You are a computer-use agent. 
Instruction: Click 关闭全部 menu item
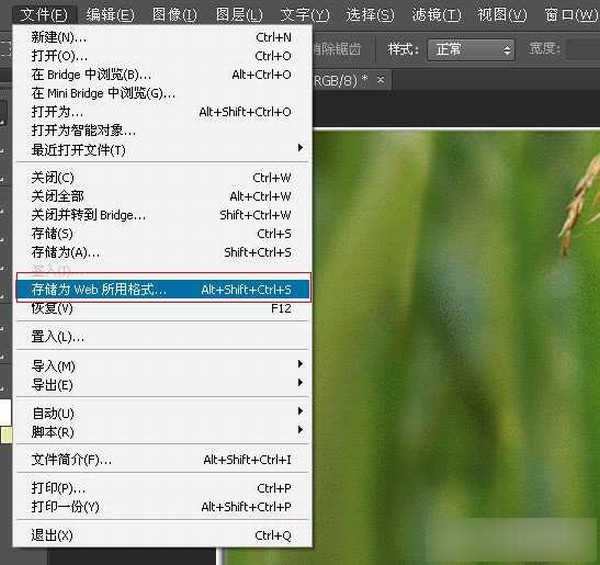[58, 196]
